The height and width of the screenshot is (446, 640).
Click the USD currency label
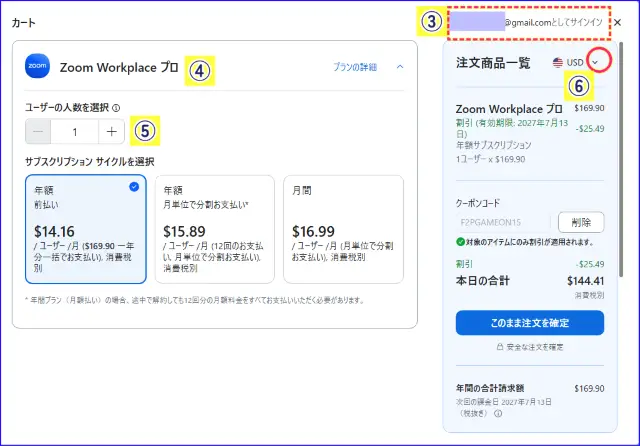tap(575, 62)
